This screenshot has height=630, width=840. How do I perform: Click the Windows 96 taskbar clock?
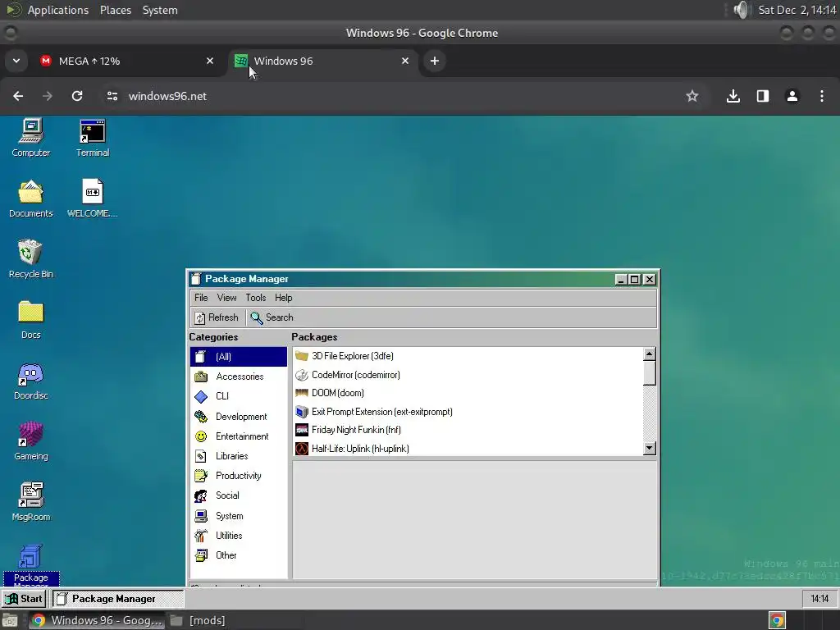[819, 599]
